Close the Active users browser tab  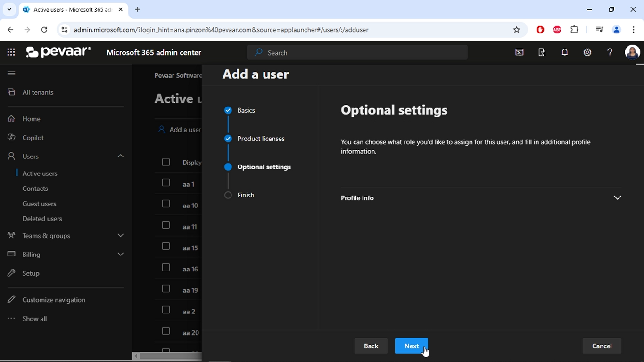(x=120, y=9)
